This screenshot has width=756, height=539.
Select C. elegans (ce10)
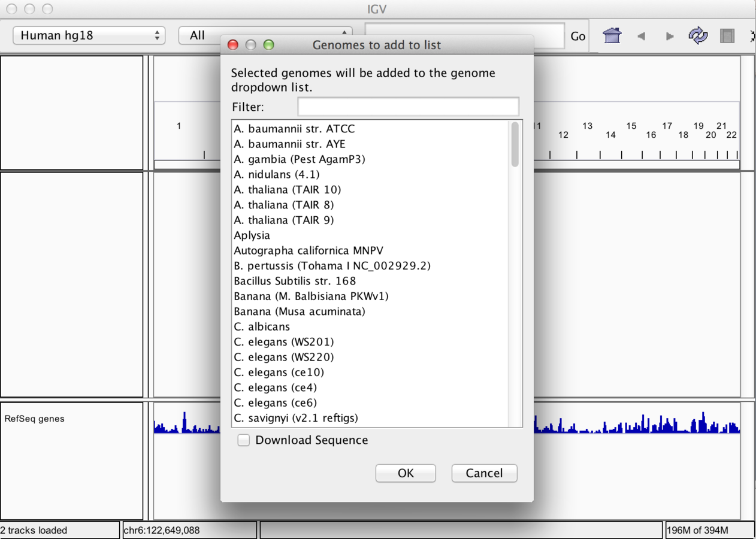click(x=371, y=372)
